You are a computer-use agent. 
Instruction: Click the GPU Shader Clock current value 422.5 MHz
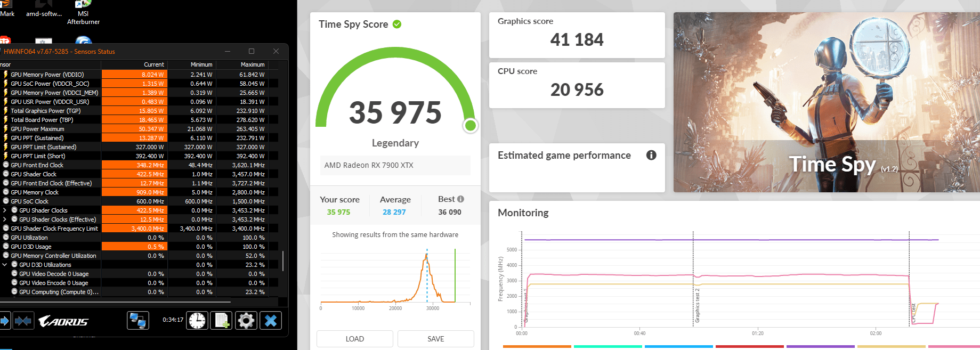pos(150,174)
